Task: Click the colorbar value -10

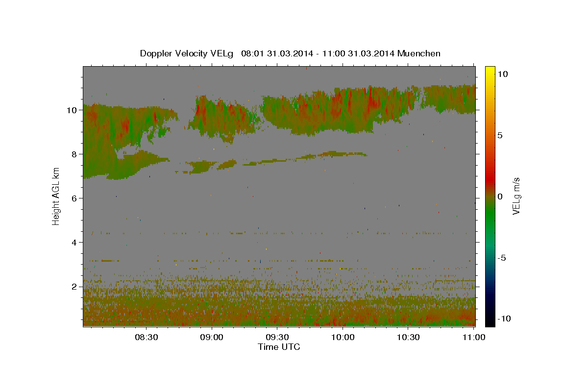Action: click(504, 319)
